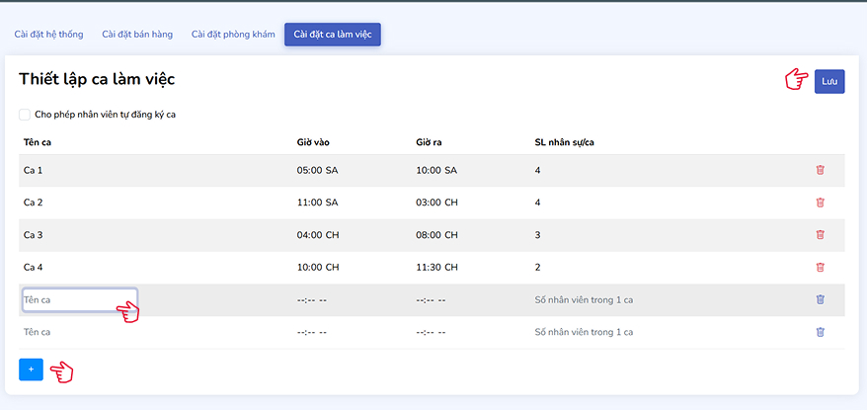
Task: Edit Ca 1 start time 05:00 SA
Action: coord(317,170)
